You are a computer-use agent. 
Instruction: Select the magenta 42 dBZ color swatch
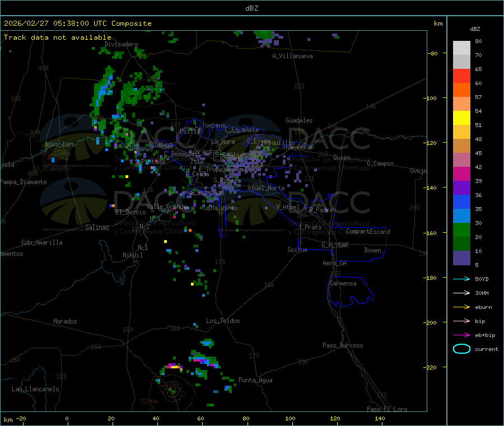tap(461, 174)
